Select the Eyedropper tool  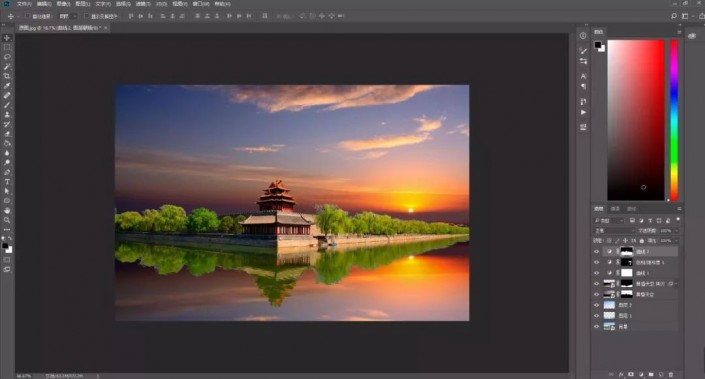tap(7, 85)
